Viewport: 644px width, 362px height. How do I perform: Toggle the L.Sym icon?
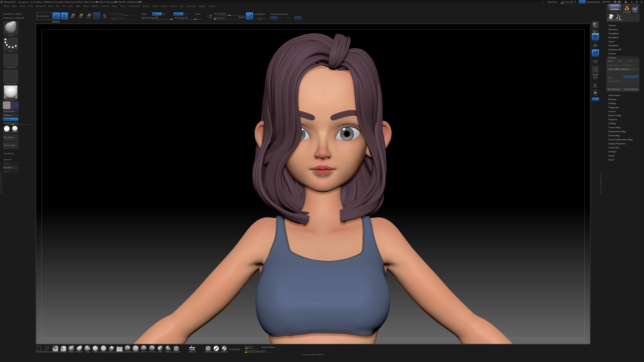(x=595, y=61)
